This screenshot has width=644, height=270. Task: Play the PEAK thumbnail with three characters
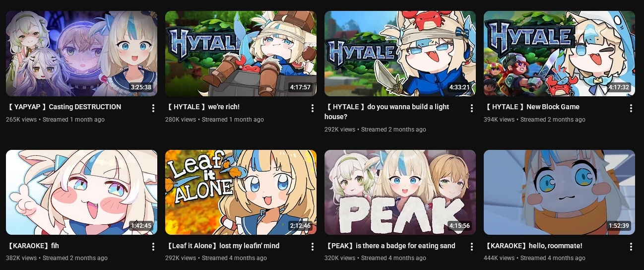pyautogui.click(x=400, y=193)
